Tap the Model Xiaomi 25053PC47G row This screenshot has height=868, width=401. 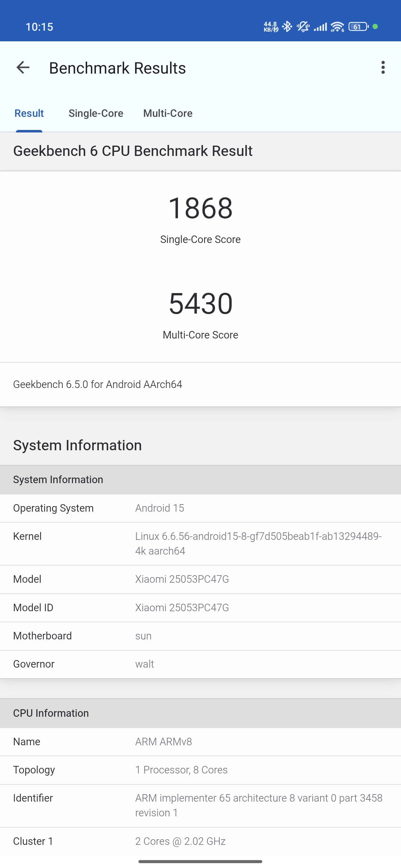pos(200,579)
